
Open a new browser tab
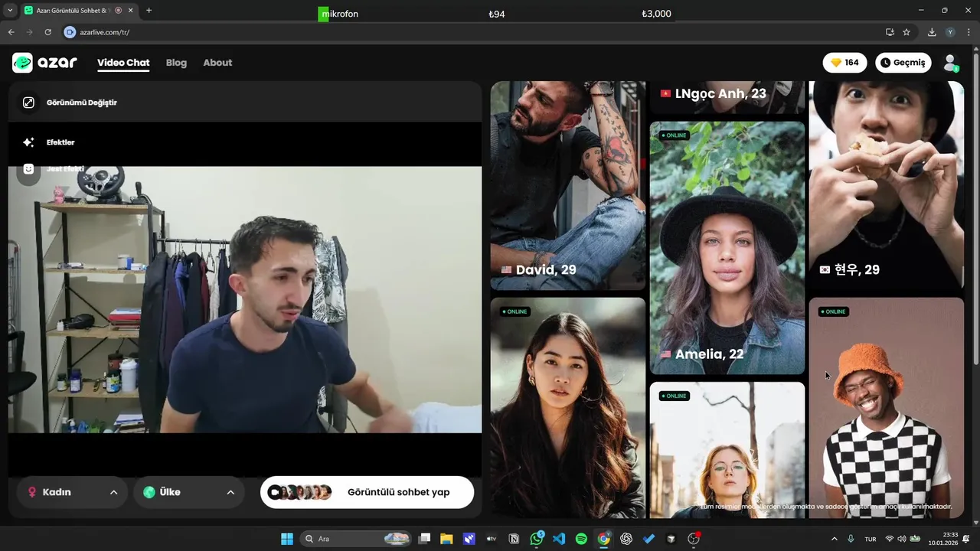pos(149,11)
